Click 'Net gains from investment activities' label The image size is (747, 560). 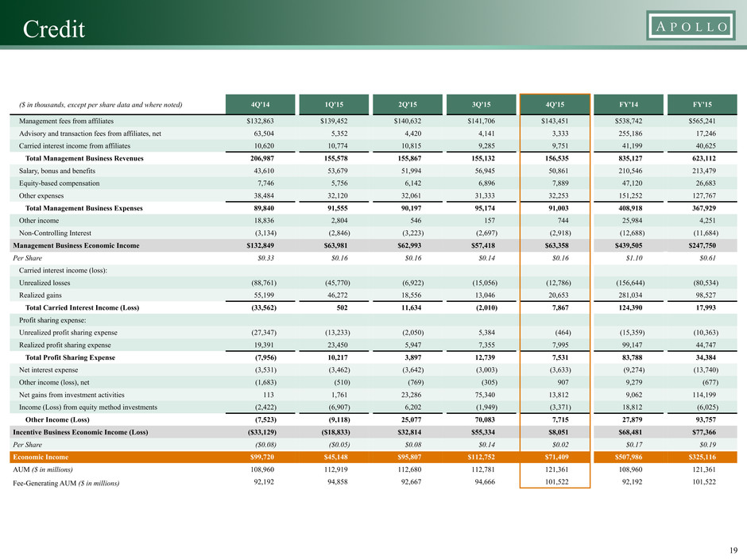coord(72,395)
